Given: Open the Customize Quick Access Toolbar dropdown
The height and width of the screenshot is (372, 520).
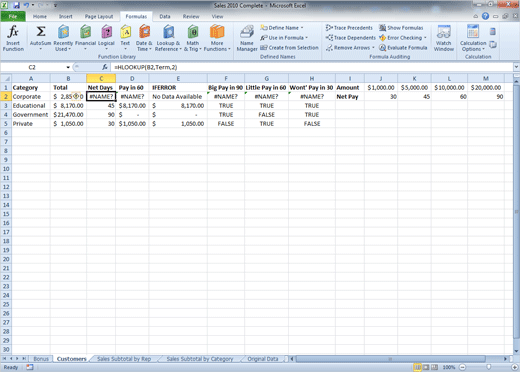Looking at the screenshot, I should [55, 5].
